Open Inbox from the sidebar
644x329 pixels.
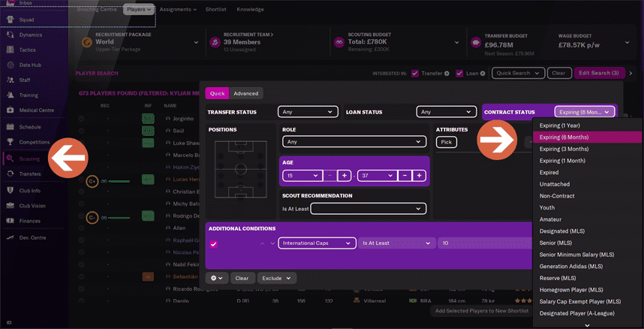point(25,3)
